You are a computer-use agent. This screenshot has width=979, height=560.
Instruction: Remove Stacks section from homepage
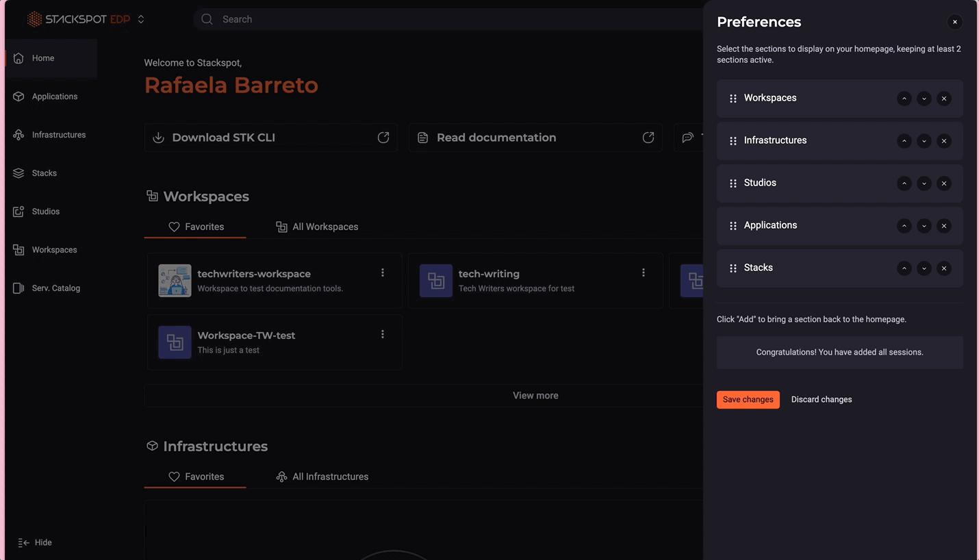click(944, 268)
